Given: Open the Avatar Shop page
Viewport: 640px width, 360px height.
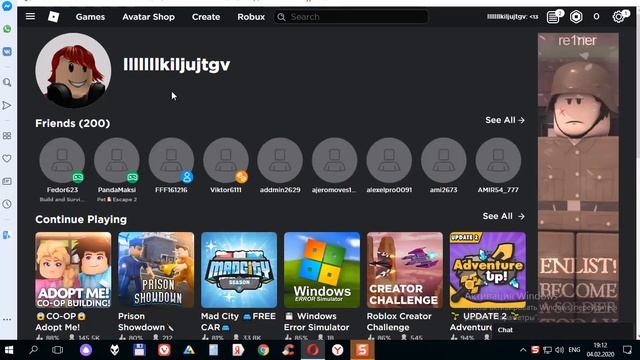Looking at the screenshot, I should tap(149, 17).
